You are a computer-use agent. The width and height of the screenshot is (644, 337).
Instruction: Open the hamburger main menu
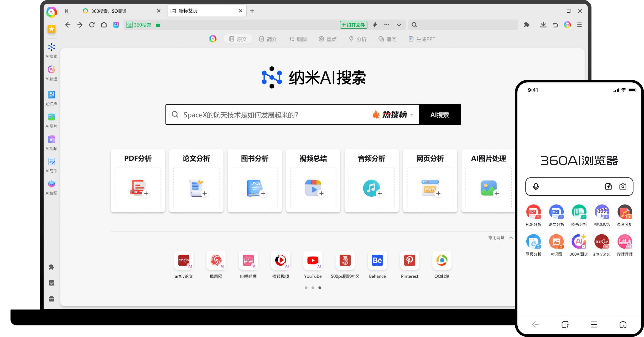pyautogui.click(x=579, y=25)
